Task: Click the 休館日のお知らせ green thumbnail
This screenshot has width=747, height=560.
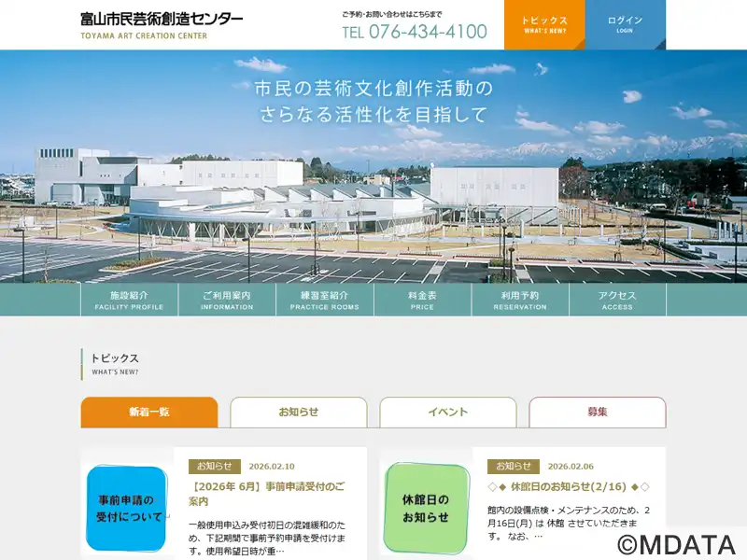Action: [426, 508]
